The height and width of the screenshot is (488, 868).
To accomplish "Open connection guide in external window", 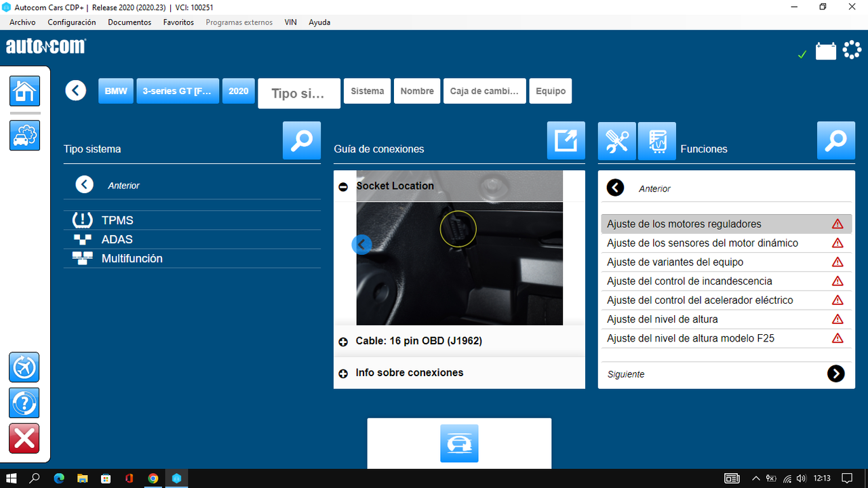I will (566, 141).
